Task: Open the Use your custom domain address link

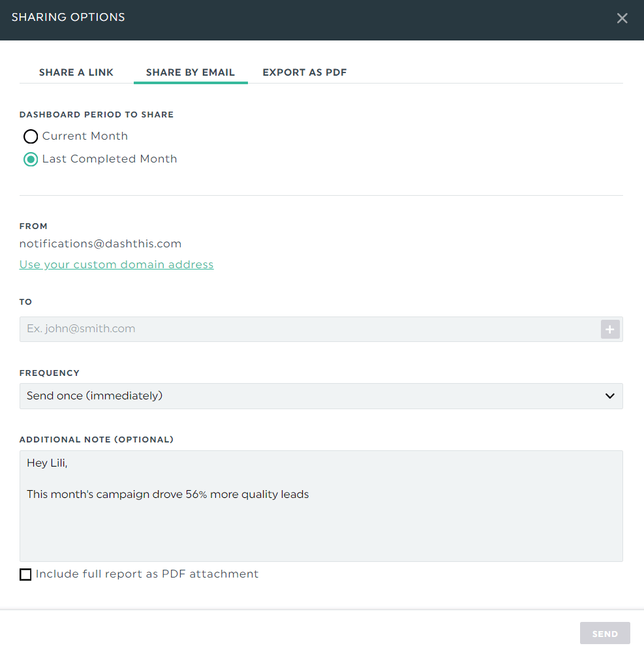Action: click(116, 264)
